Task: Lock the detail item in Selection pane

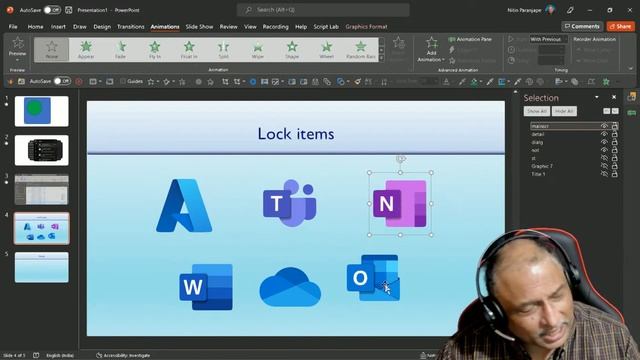Action: pos(614,134)
